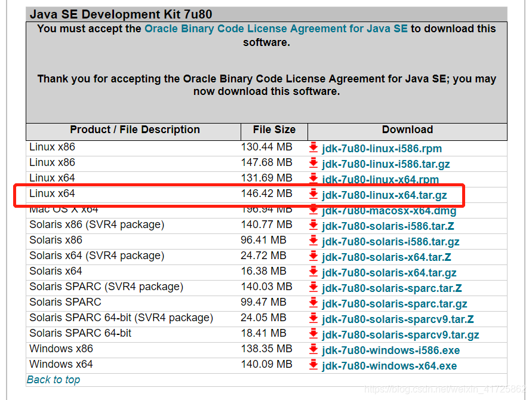Click download arrow icon for jdk-7u80-solaris-sparcv9.tar.gz
The height and width of the screenshot is (400, 532).
coord(313,334)
